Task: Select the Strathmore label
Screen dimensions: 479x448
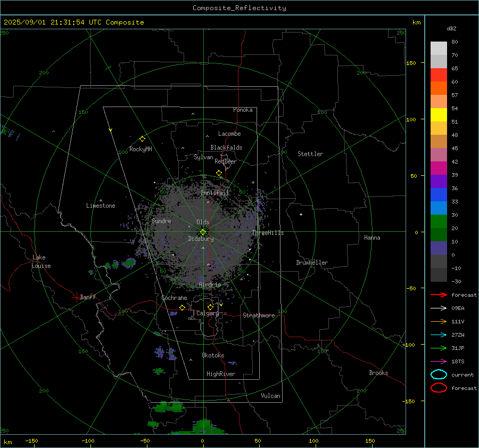Action: click(x=259, y=315)
